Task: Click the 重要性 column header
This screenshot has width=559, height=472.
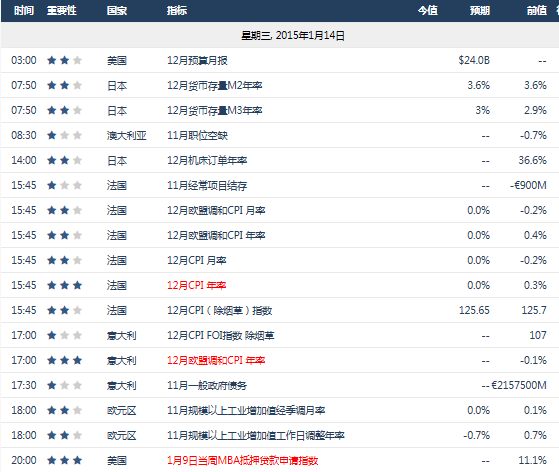Action: point(62,11)
